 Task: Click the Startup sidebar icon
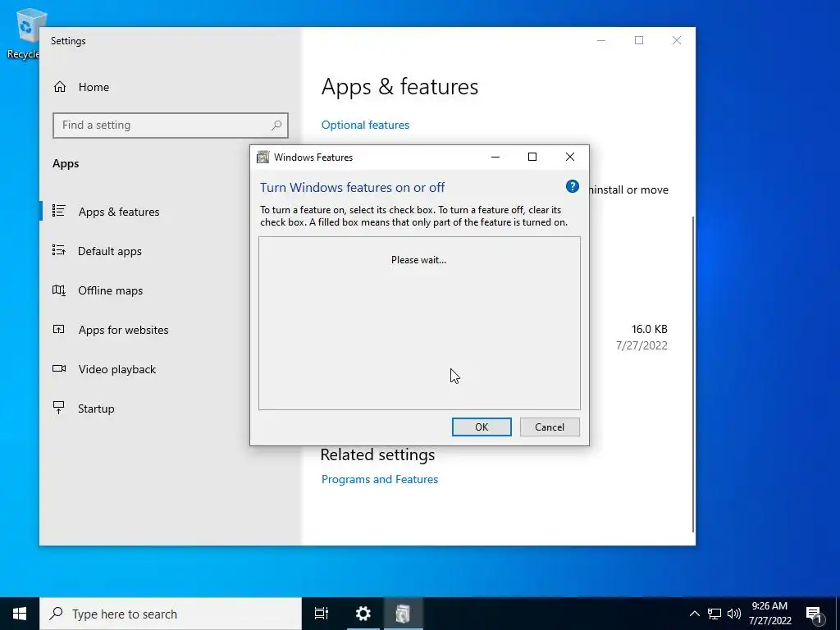[x=59, y=408]
